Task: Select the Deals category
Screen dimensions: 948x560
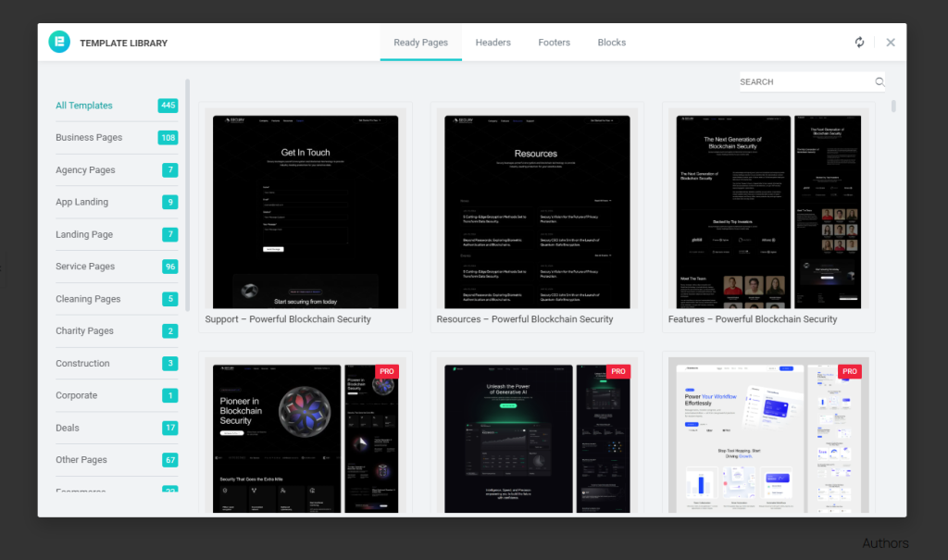Action: [x=117, y=428]
